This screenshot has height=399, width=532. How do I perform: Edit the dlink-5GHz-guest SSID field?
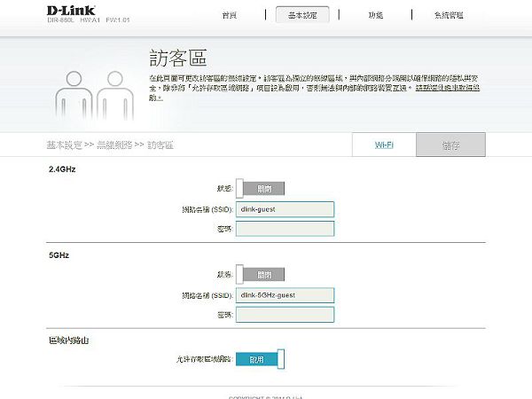pyautogui.click(x=285, y=295)
